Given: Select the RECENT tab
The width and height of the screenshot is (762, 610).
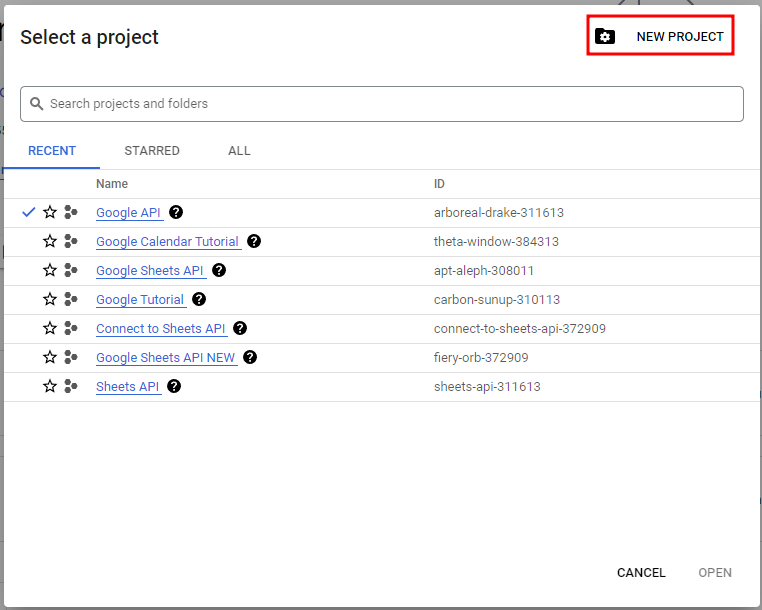Looking at the screenshot, I should [x=52, y=151].
